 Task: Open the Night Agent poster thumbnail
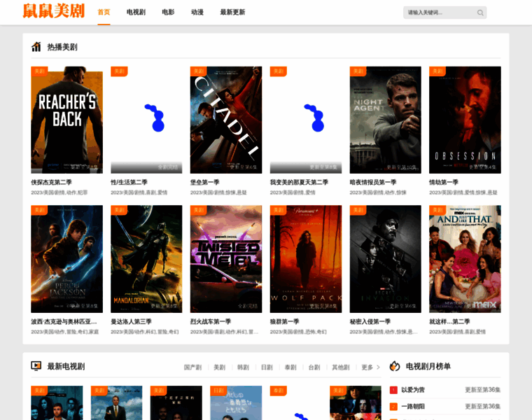[386, 120]
